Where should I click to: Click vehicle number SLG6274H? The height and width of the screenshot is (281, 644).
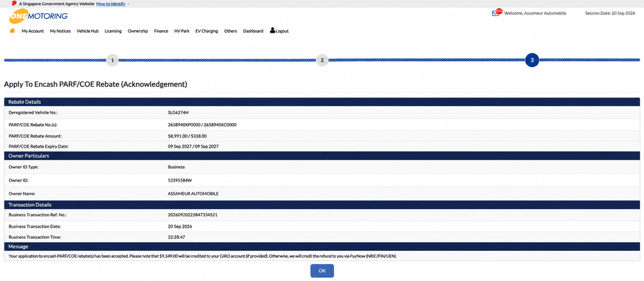tap(178, 112)
